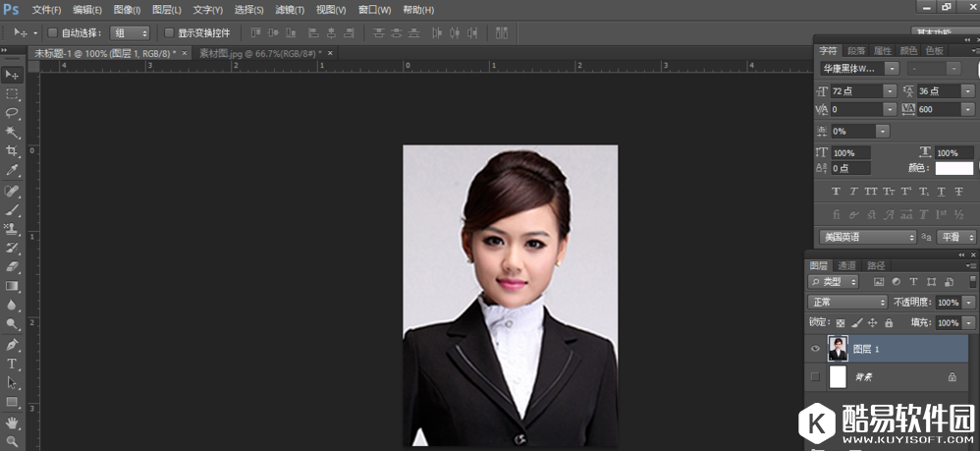Viewport: 980px width, 451px height.
Task: Click the white text color swatch
Action: click(x=953, y=168)
